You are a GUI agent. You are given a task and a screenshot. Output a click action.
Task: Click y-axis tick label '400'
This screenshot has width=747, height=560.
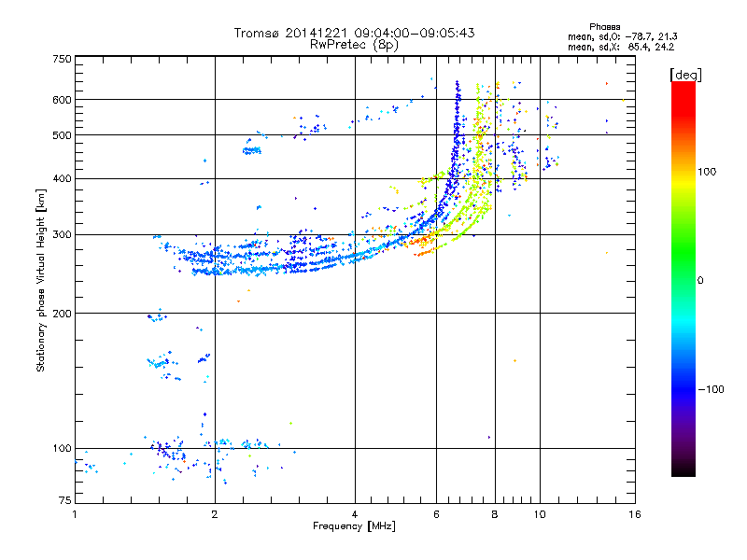tap(62, 178)
